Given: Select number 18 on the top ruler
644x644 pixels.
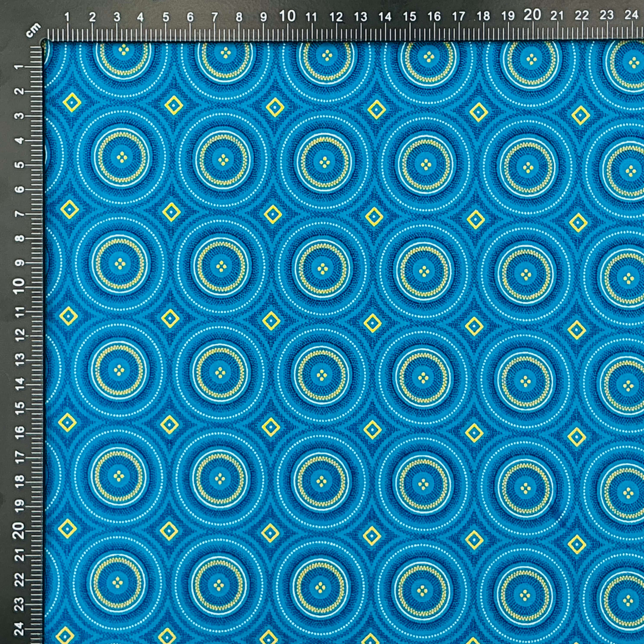Looking at the screenshot, I should pos(483,16).
